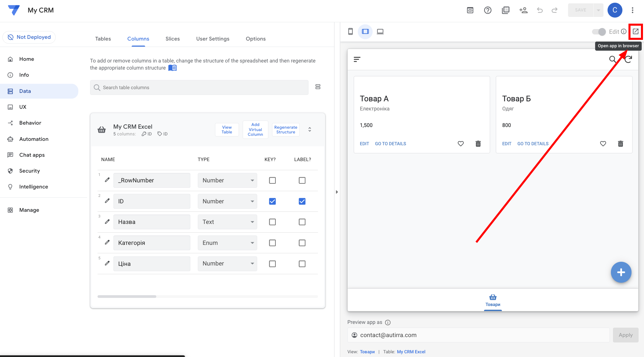This screenshot has height=357, width=644.
Task: Switch preview to tablet view
Action: pos(365,31)
